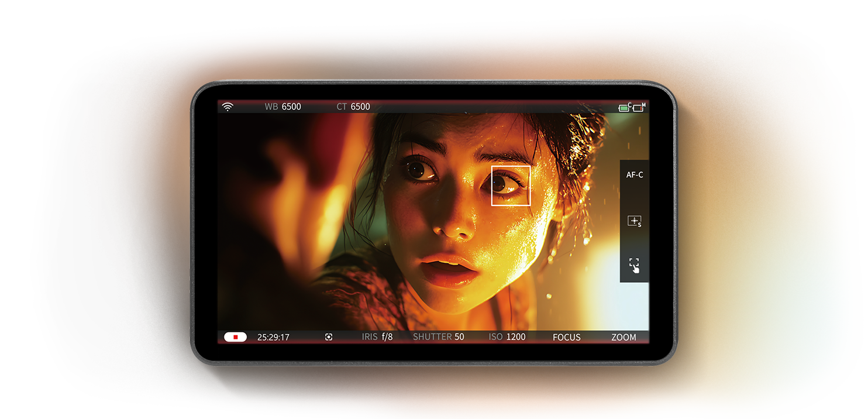Adjust the CT 6500 color temperature value
Screen dimensions: 868x419
click(353, 107)
